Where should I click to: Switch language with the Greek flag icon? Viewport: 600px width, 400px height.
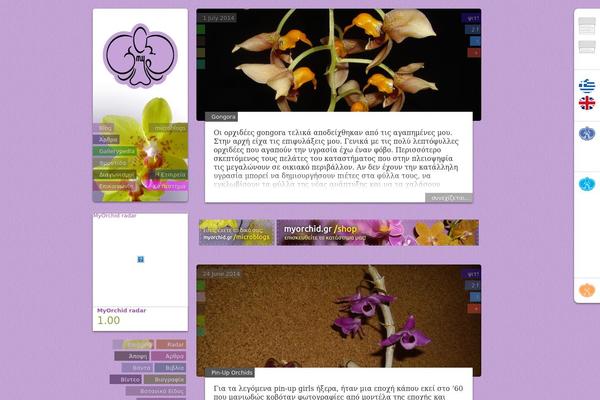(587, 86)
